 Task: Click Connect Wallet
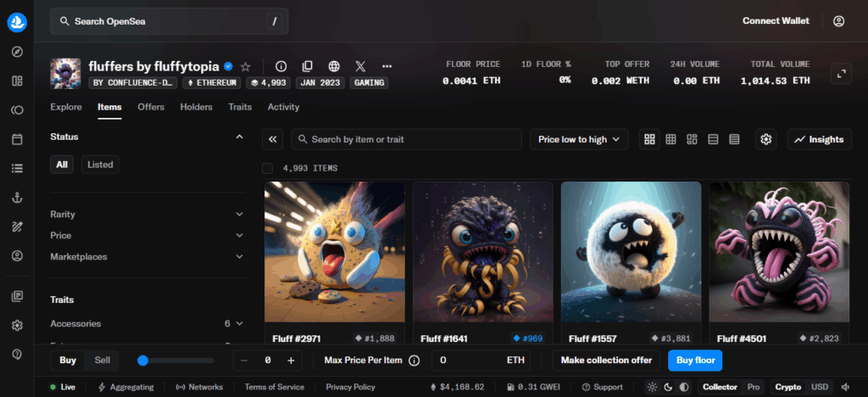[x=776, y=21]
